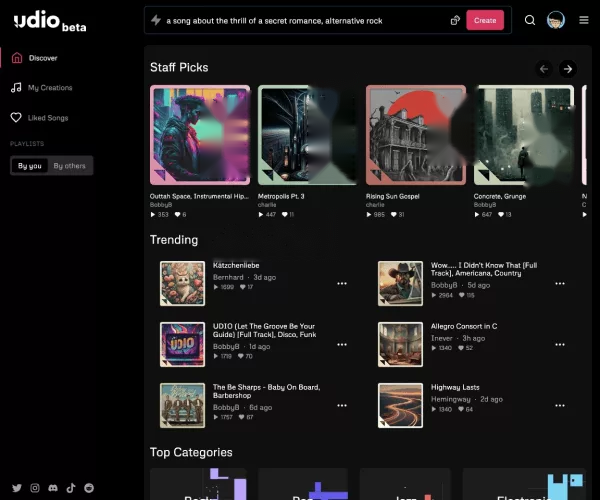This screenshot has width=600, height=500.
Task: Open search with the magnifier icon
Action: coord(530,20)
